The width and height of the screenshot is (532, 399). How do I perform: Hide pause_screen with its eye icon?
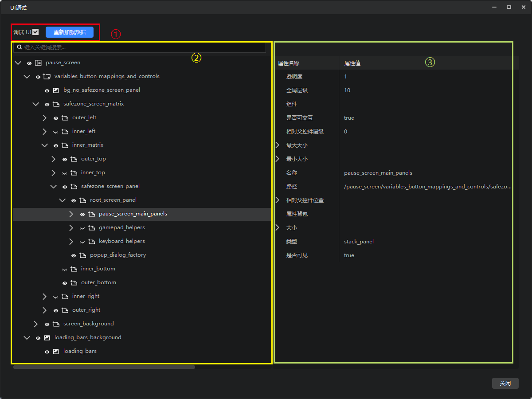(29, 63)
